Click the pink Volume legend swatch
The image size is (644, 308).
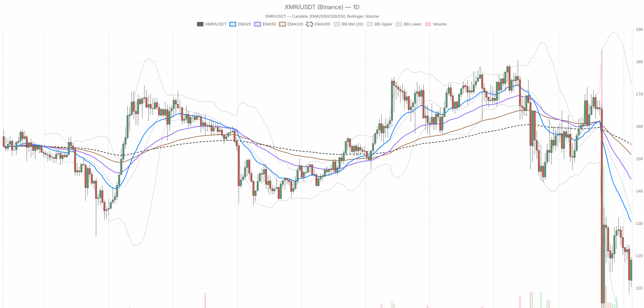coord(428,24)
